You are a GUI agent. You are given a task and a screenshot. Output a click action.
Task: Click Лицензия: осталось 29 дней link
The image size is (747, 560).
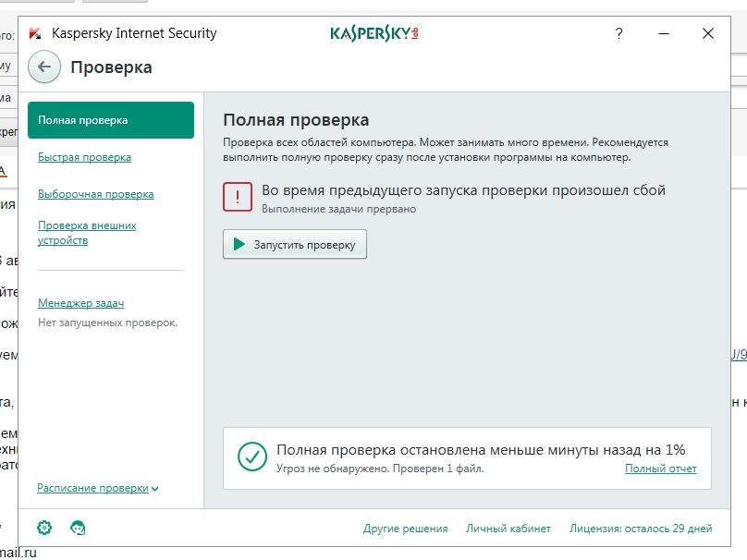click(641, 529)
